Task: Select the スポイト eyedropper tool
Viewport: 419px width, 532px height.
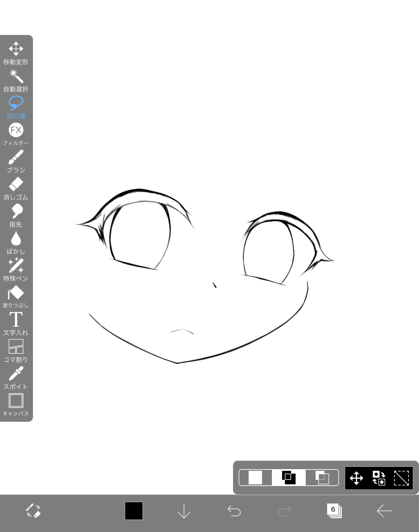Action: tap(16, 378)
